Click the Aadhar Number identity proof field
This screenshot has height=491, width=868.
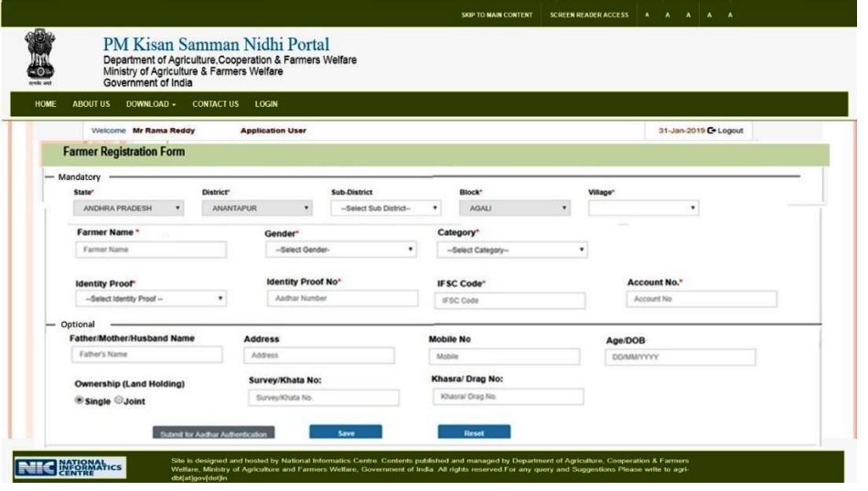point(343,298)
